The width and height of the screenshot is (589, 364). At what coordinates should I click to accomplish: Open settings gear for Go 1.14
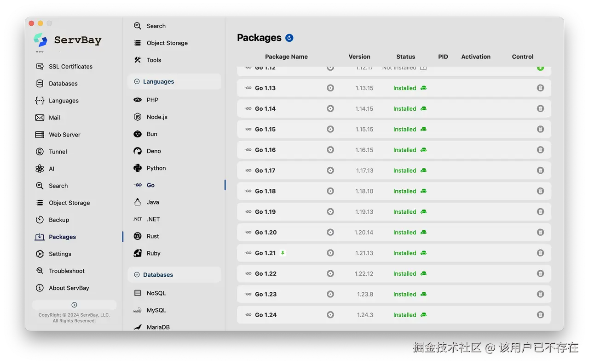click(x=330, y=108)
